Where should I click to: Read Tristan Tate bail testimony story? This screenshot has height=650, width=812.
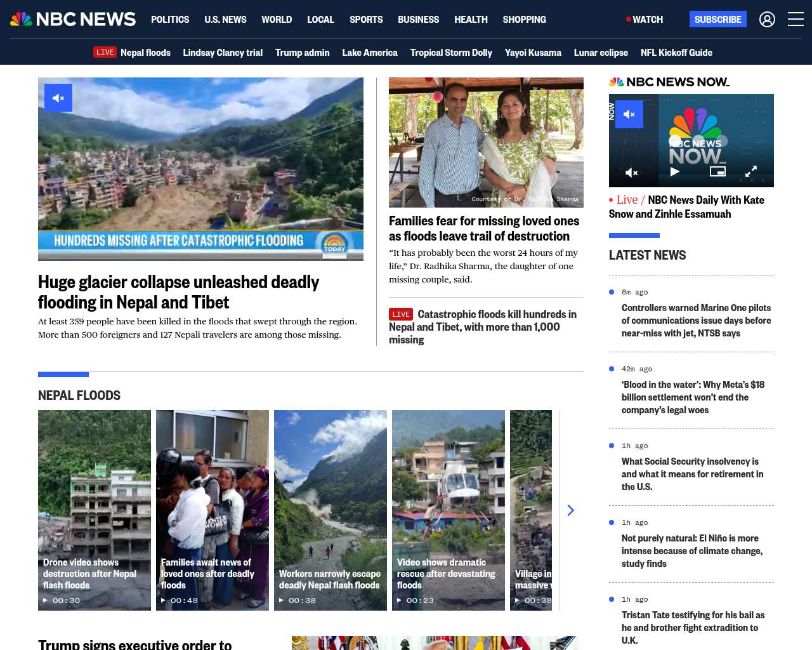point(693,628)
